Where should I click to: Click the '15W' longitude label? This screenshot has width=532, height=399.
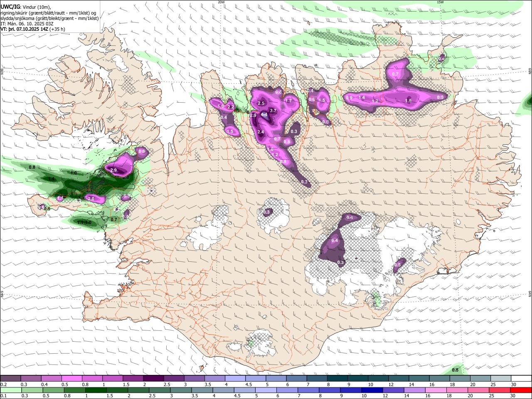pos(440,2)
